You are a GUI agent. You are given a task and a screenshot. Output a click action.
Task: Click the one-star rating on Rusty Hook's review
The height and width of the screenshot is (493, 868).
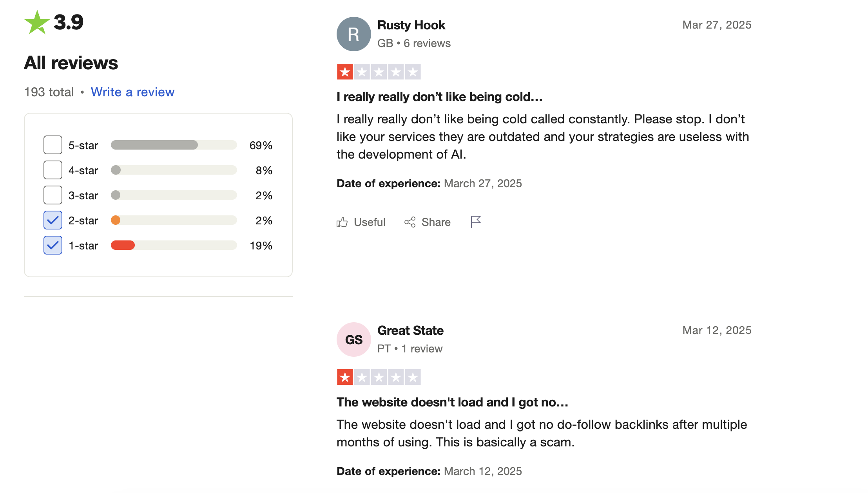tap(379, 72)
